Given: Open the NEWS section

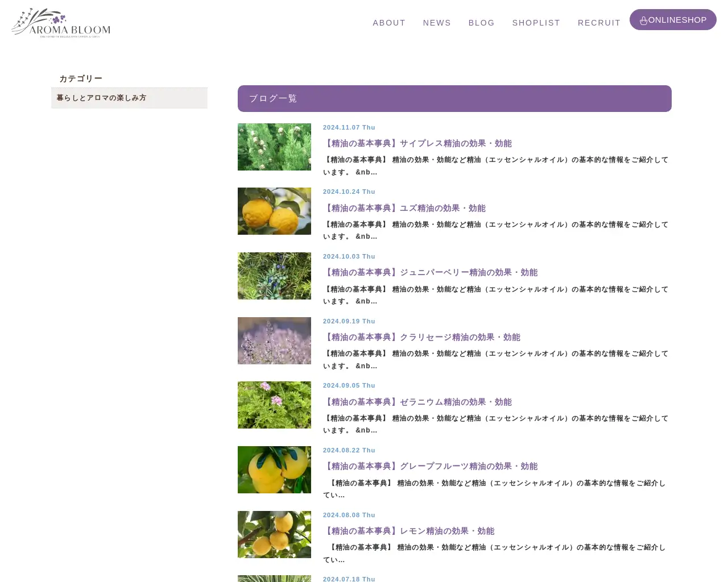Looking at the screenshot, I should coord(437,23).
